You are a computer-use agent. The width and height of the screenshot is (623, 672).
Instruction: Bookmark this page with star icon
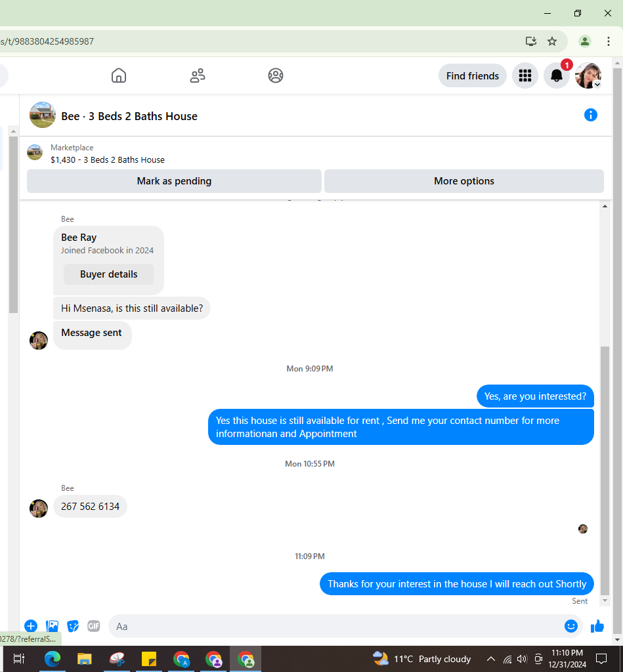tap(552, 41)
